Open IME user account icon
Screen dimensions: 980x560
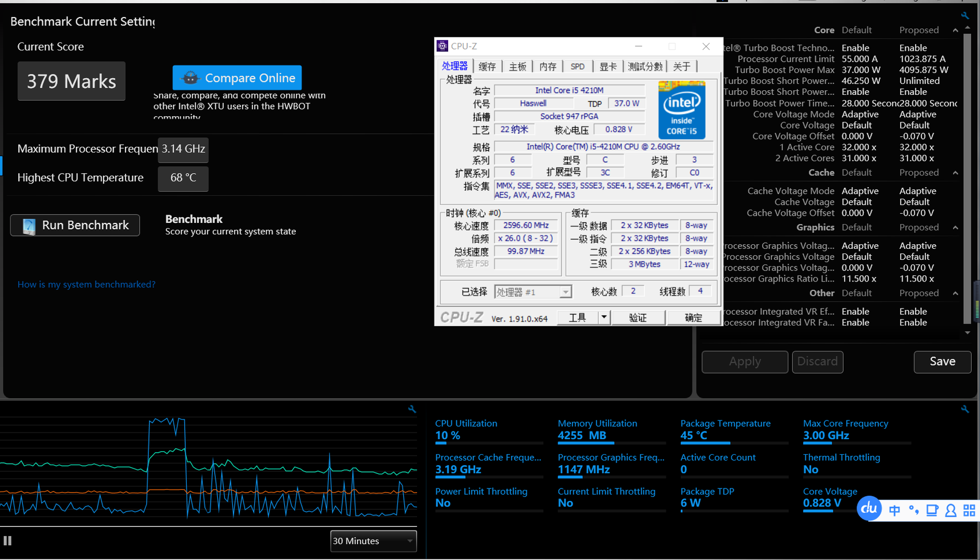[950, 511]
